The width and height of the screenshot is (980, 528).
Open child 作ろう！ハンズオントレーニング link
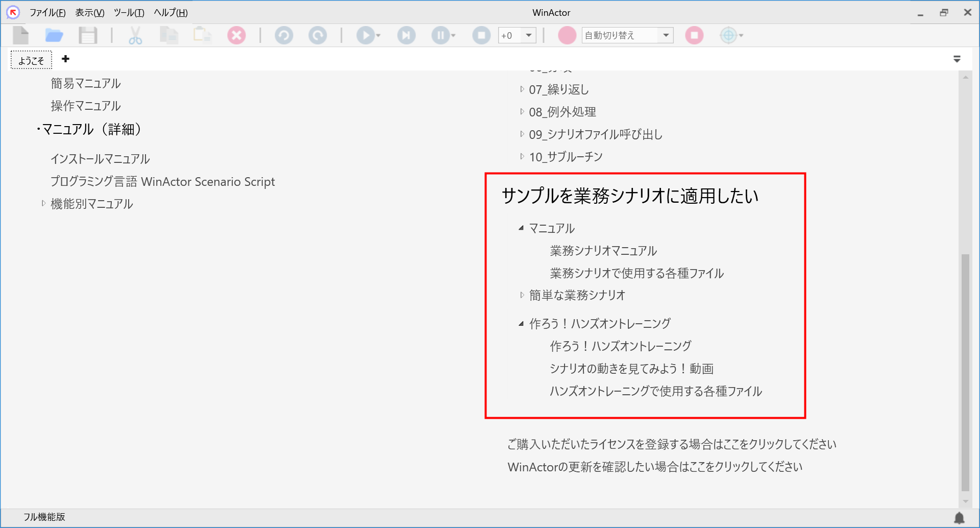(x=620, y=346)
